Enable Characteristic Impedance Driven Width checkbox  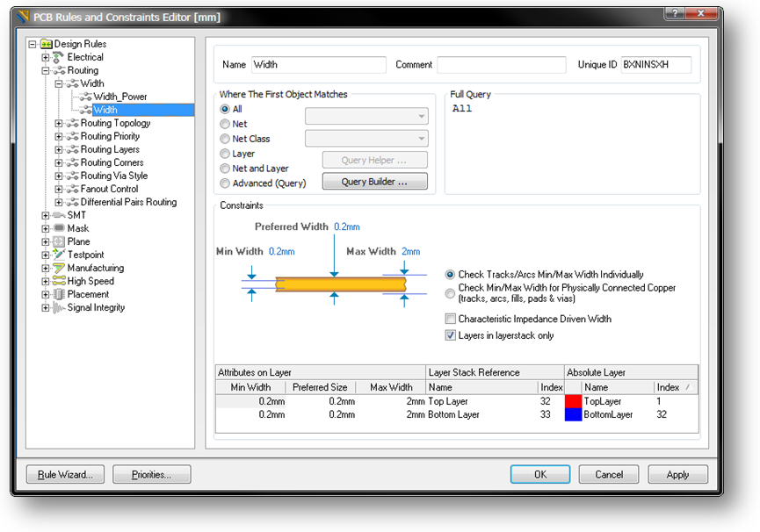click(x=450, y=319)
